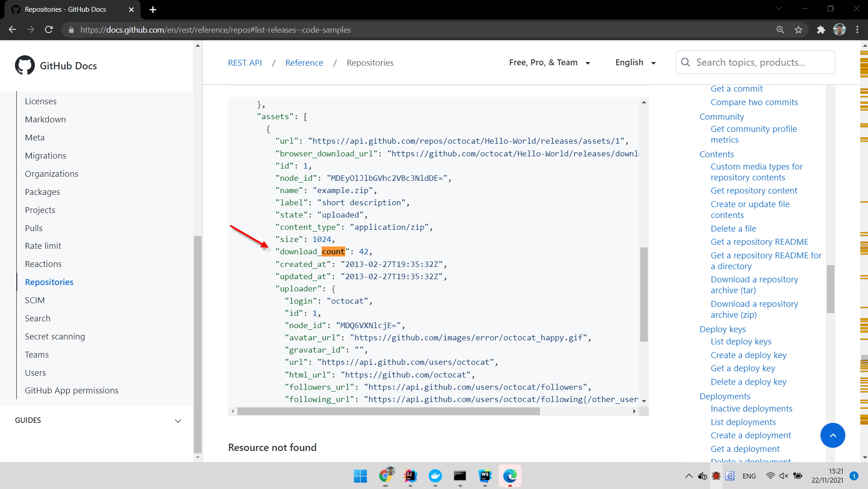Bookmark this page with the star icon
868x489 pixels.
coord(798,29)
